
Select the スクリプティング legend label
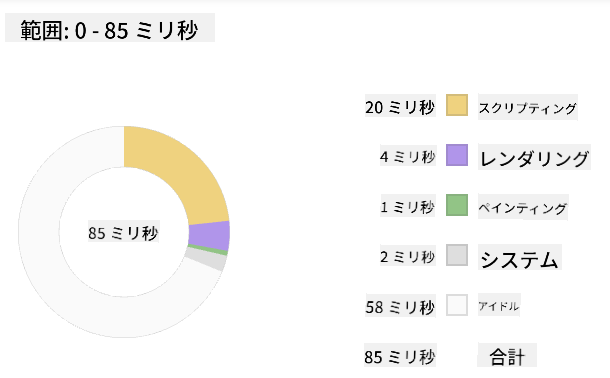pos(528,107)
